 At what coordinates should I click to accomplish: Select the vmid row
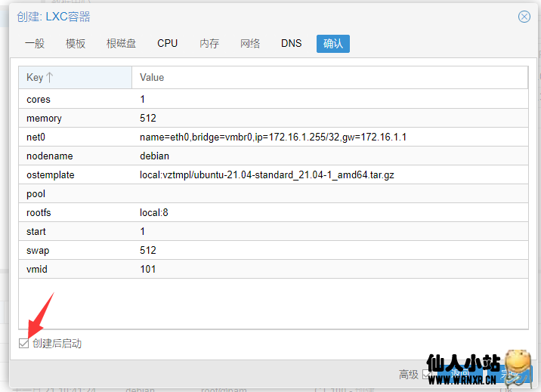pyautogui.click(x=273, y=270)
